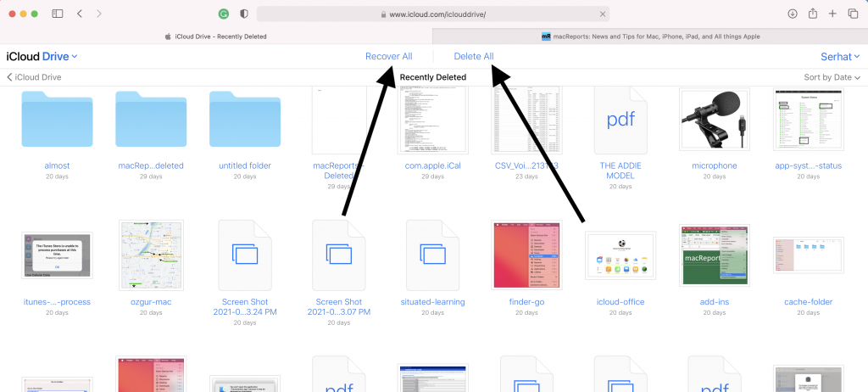Select the icloud-office thumbnail
The height and width of the screenshot is (392, 868).
pyautogui.click(x=620, y=255)
